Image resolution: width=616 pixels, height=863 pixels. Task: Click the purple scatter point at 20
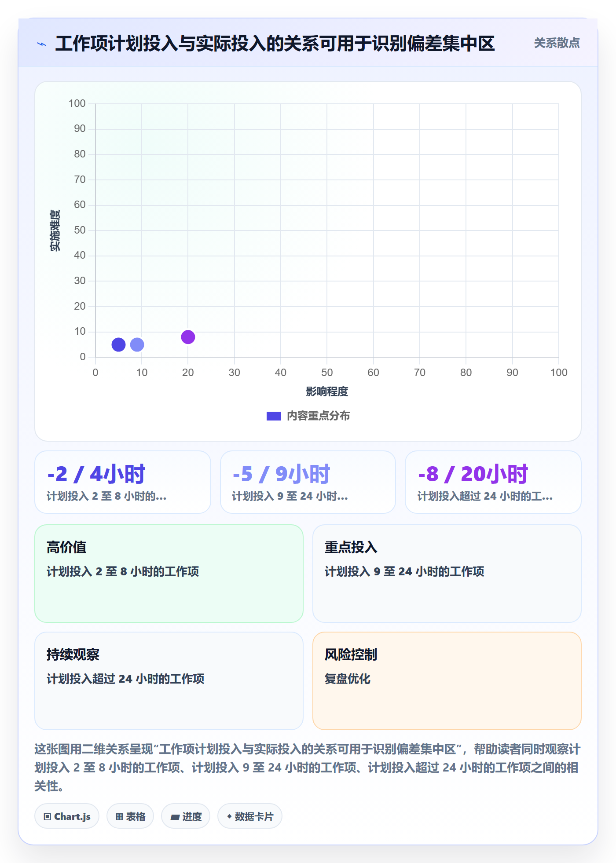(x=188, y=337)
